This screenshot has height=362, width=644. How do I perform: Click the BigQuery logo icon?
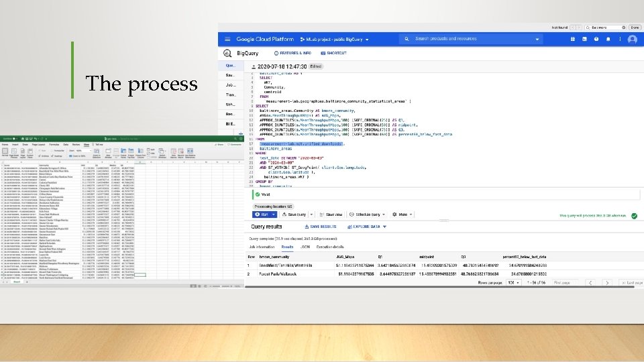227,53
